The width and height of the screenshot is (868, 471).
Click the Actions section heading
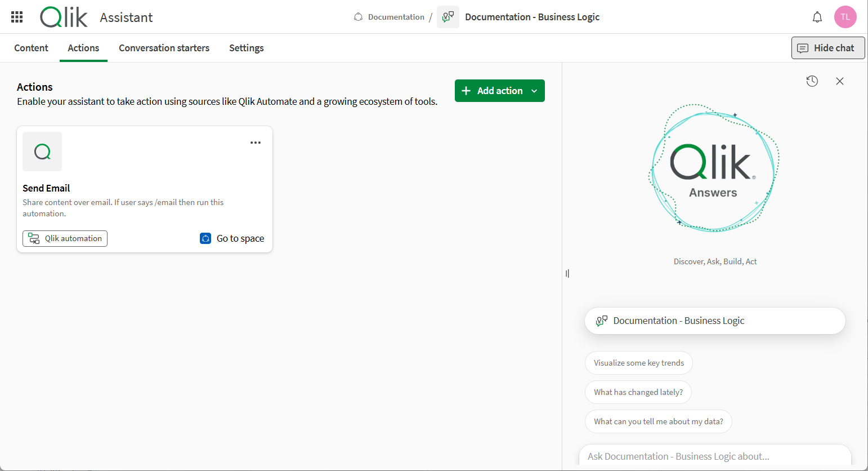pyautogui.click(x=35, y=87)
